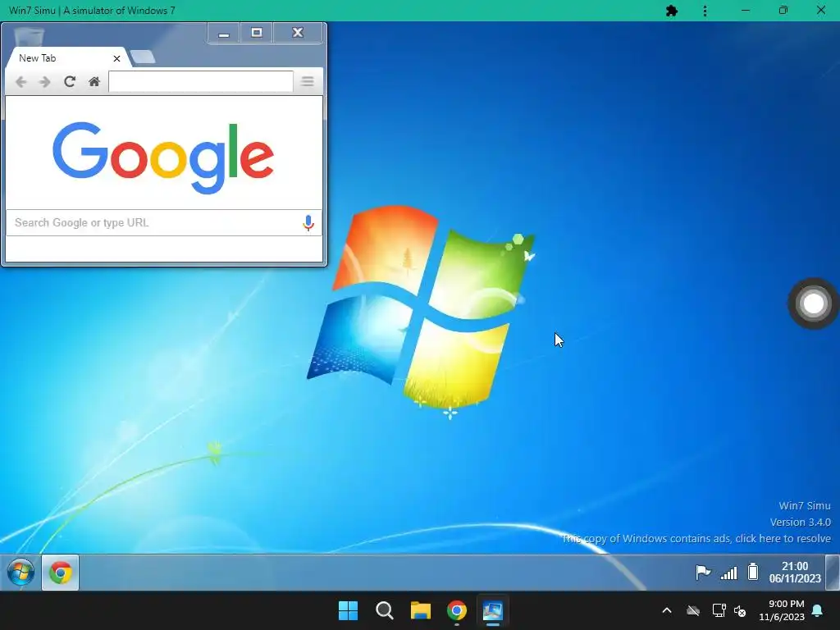Screen dimensions: 840x630
Task: Click Chrome in the Windows 7 taskbar
Action: 61,573
